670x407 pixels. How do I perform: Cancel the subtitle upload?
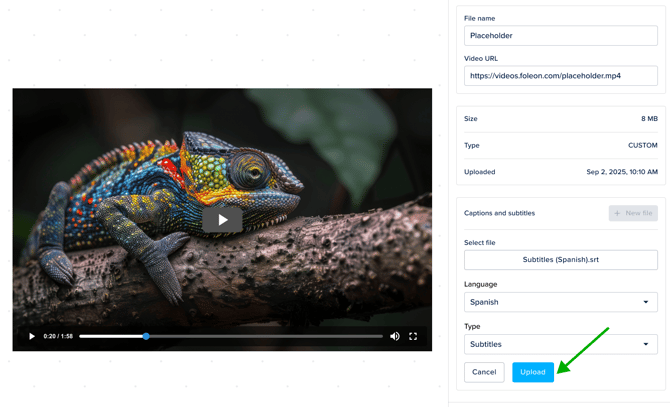[484, 372]
